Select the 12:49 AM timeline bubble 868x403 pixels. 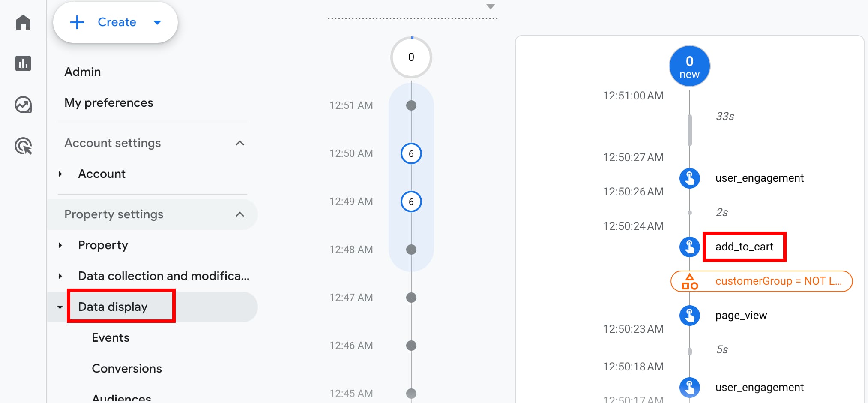(411, 201)
